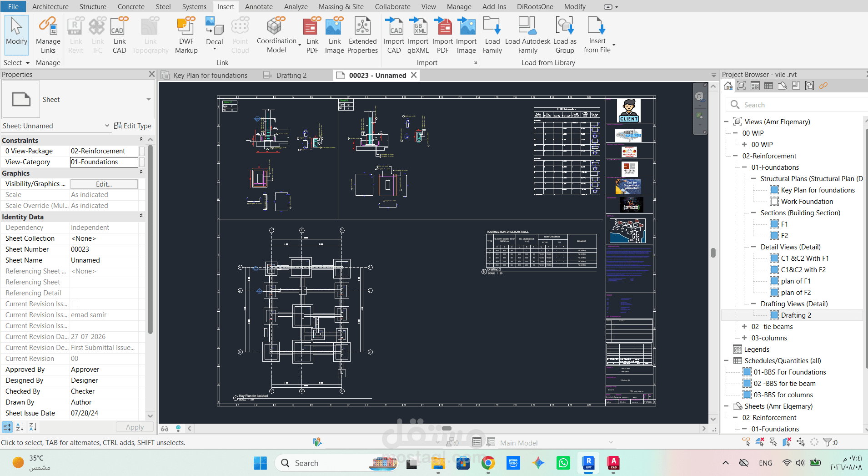Open the Legends tab icon in Project Browser
This screenshot has width=868, height=476.
pos(755,86)
